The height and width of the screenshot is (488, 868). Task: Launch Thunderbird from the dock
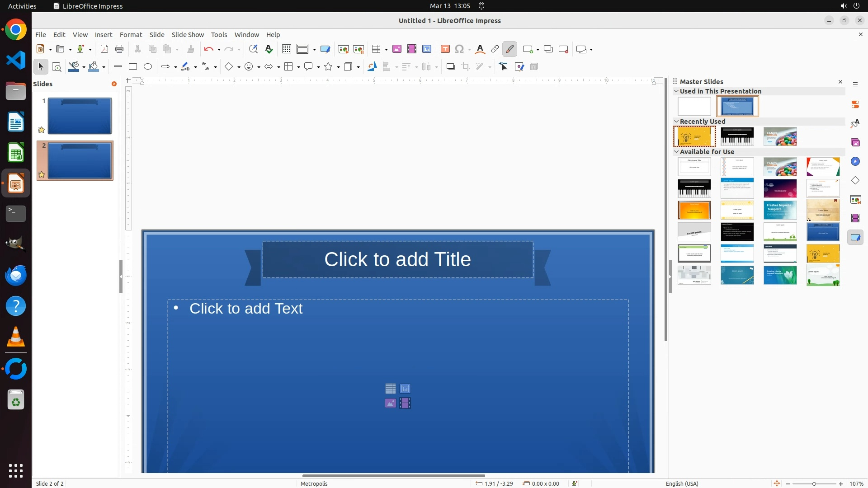tap(16, 276)
